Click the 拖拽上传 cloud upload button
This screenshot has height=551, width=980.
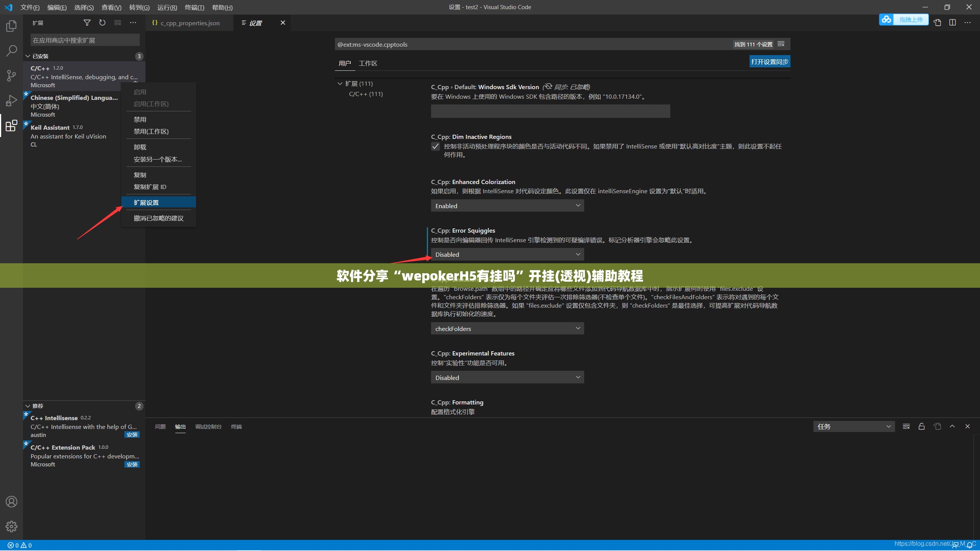903,20
